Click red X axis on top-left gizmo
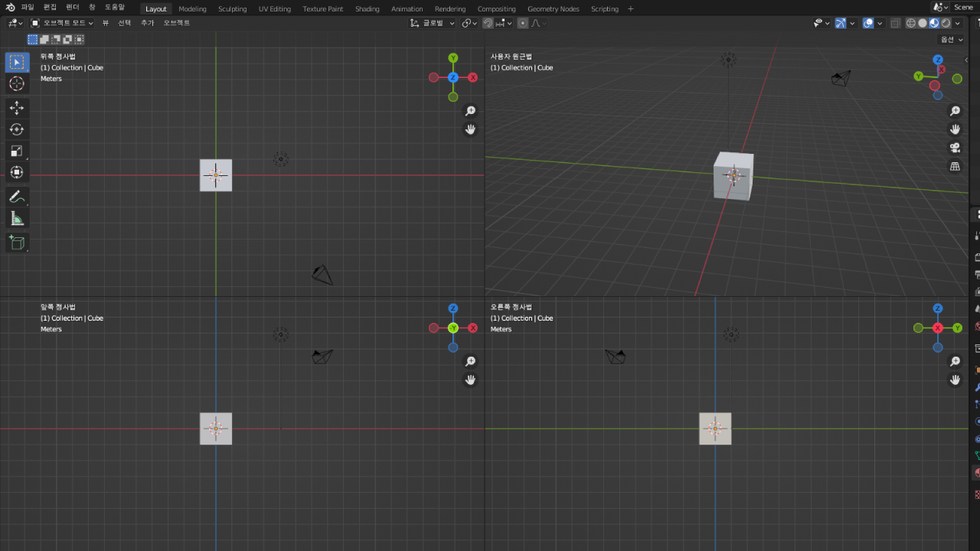 point(473,77)
